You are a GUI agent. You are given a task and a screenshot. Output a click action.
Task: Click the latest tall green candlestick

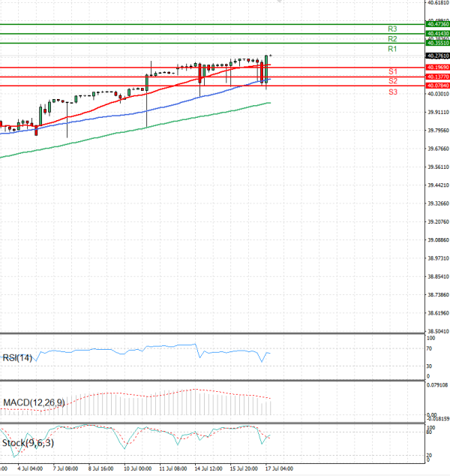point(266,69)
